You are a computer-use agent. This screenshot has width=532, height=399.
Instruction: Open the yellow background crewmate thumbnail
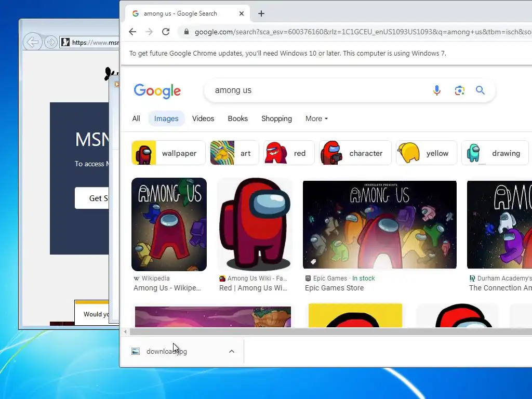pyautogui.click(x=355, y=315)
